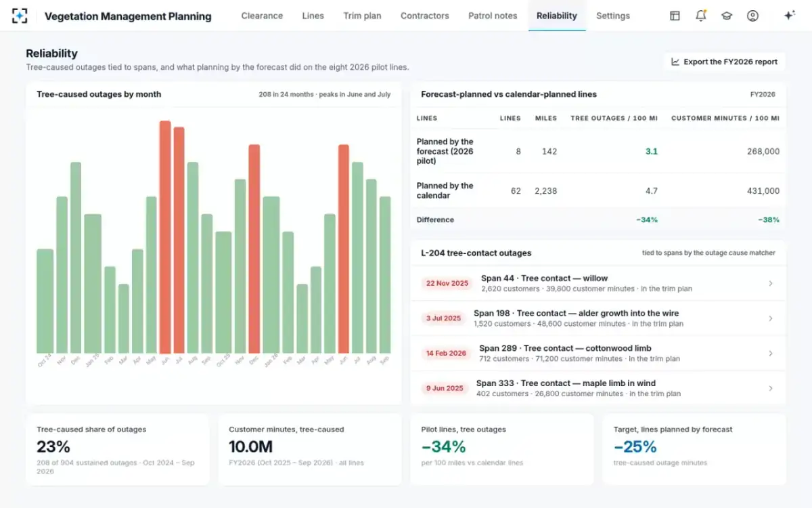Click the −34% pilot lines figure card
812x508 pixels.
[502, 450]
